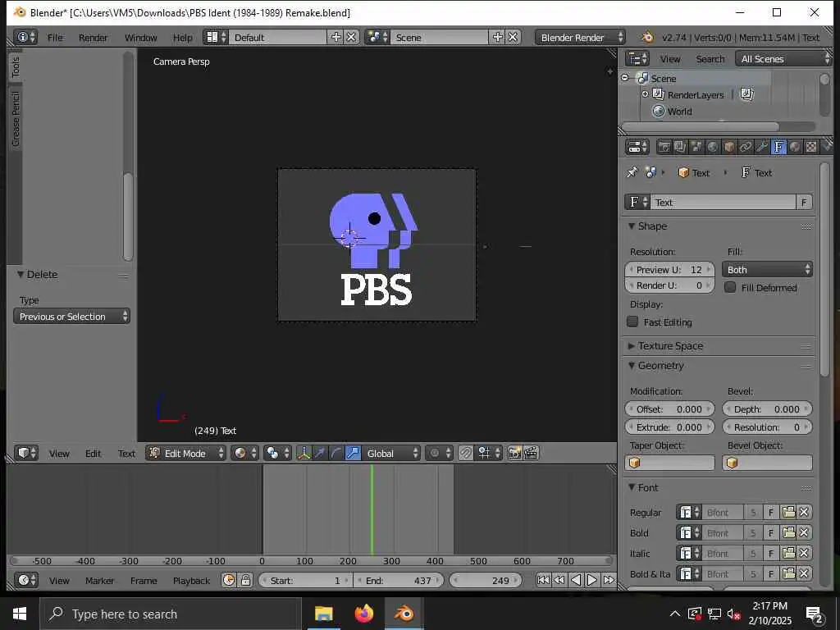840x630 pixels.
Task: Open the Texture properties tab (checker icon)
Action: pyautogui.click(x=811, y=147)
